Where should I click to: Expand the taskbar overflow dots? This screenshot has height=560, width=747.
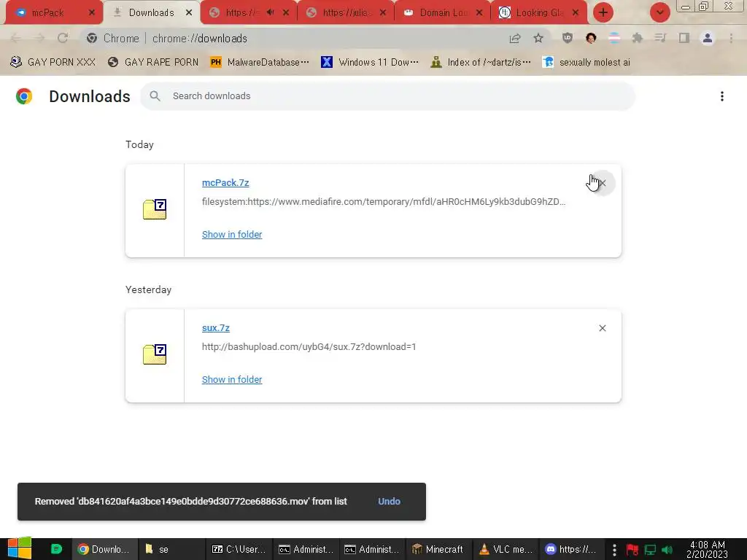tap(614, 550)
